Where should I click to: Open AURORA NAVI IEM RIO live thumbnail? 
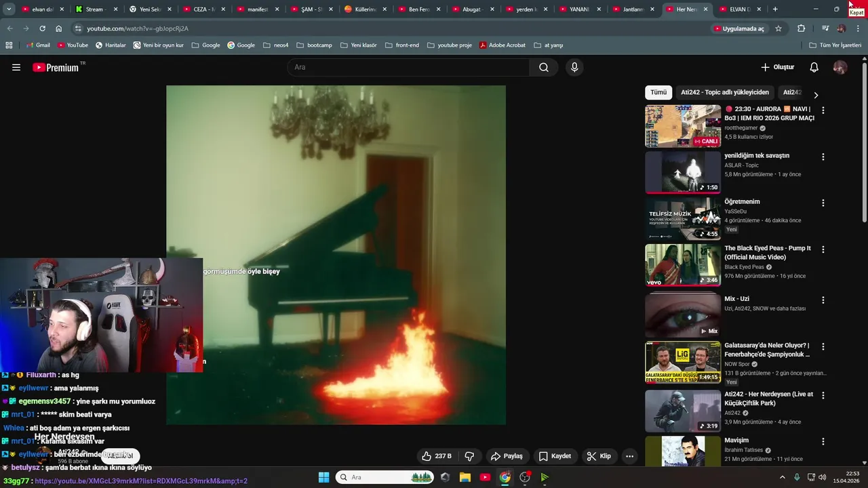click(683, 126)
